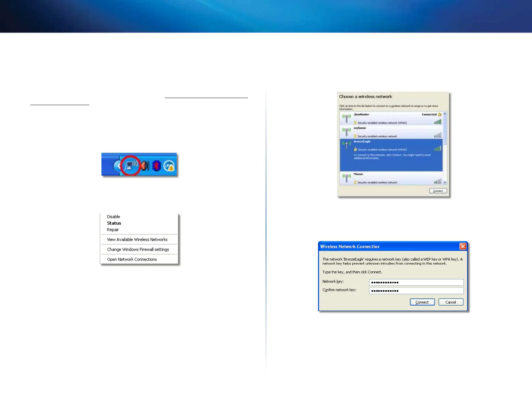Click the BronzeEagle antenna icon
The image size is (532, 411).
[x=346, y=145]
